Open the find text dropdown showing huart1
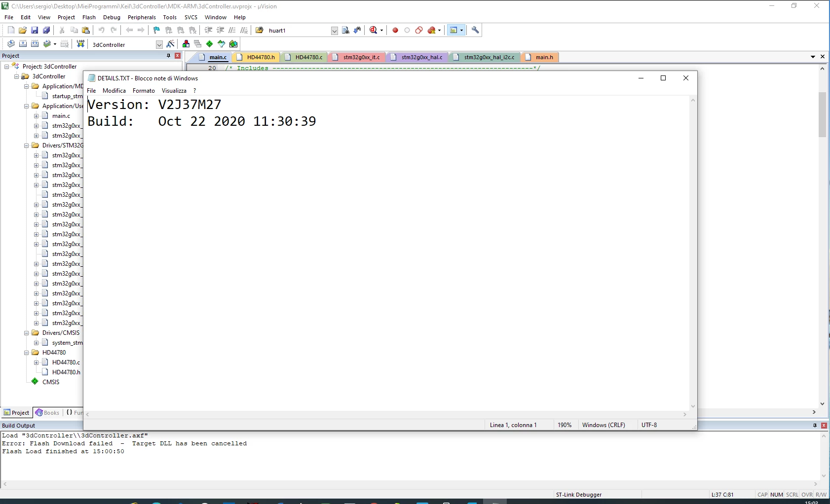 (x=335, y=31)
